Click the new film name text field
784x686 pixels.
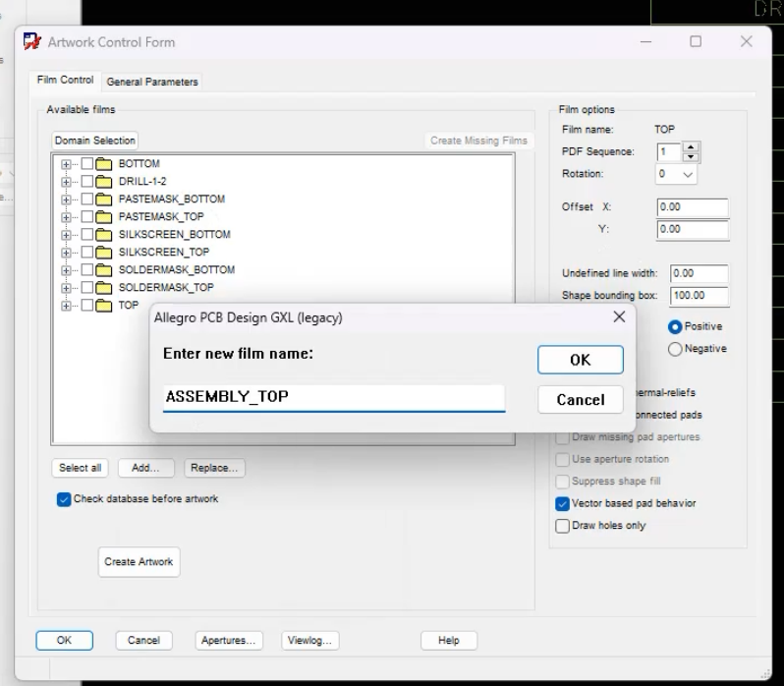[334, 397]
